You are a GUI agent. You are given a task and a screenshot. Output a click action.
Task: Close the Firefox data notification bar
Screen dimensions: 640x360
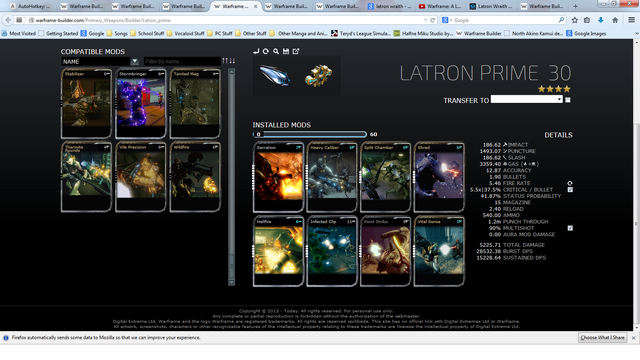pyautogui.click(x=633, y=338)
